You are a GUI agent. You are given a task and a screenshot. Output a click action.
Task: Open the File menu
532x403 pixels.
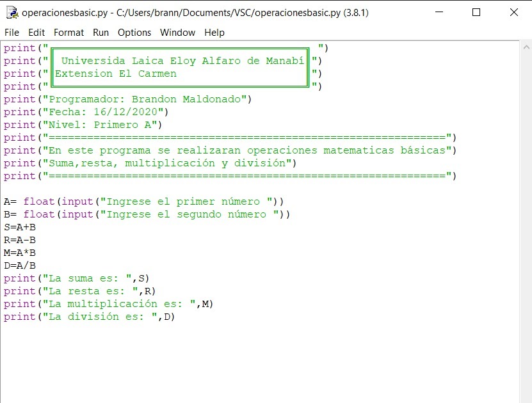click(x=11, y=32)
